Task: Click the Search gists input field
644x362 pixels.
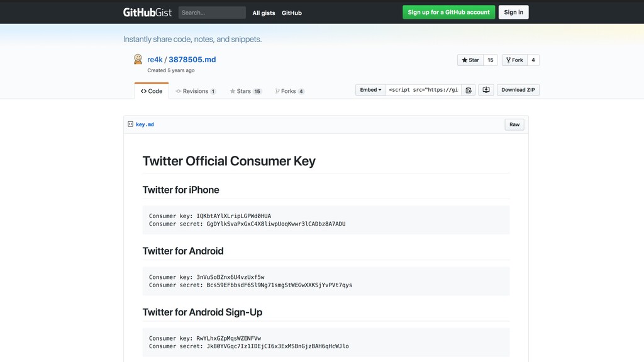Action: (212, 13)
